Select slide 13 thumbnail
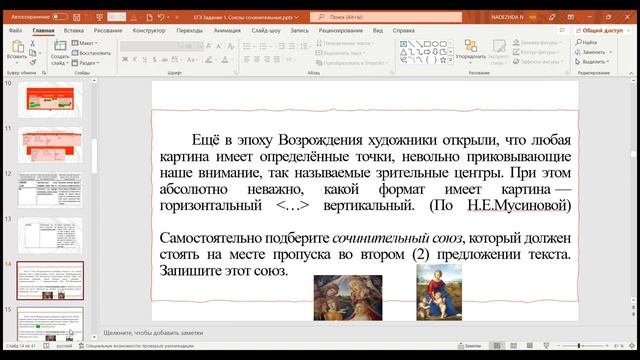The height and width of the screenshot is (360, 640). click(50, 236)
